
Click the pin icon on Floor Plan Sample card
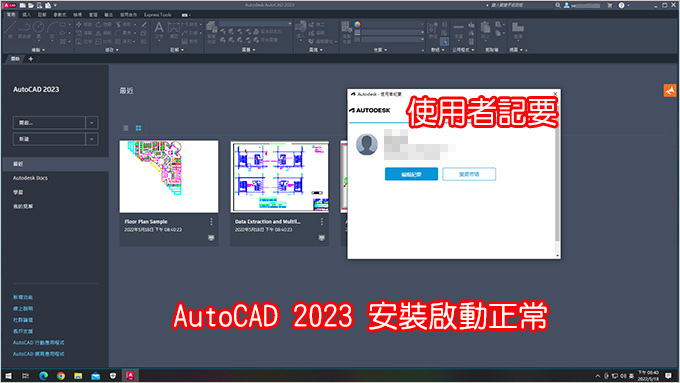click(211, 238)
